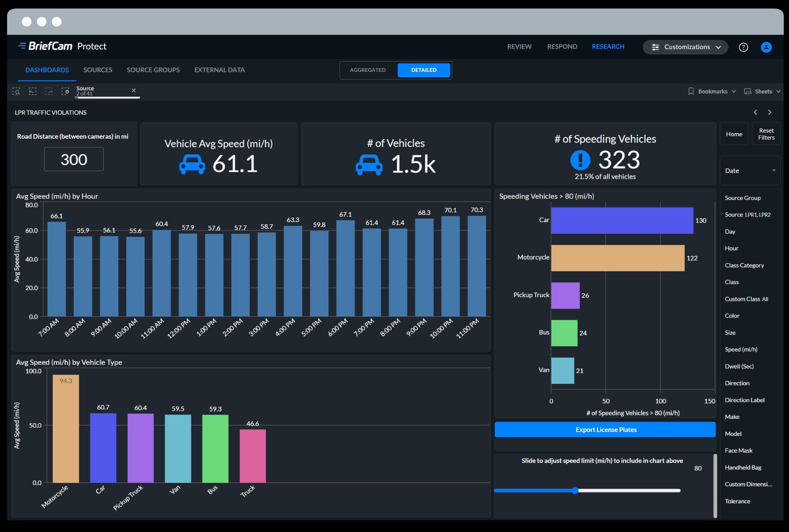Step forward one selection
The height and width of the screenshot is (532, 789).
tap(49, 91)
